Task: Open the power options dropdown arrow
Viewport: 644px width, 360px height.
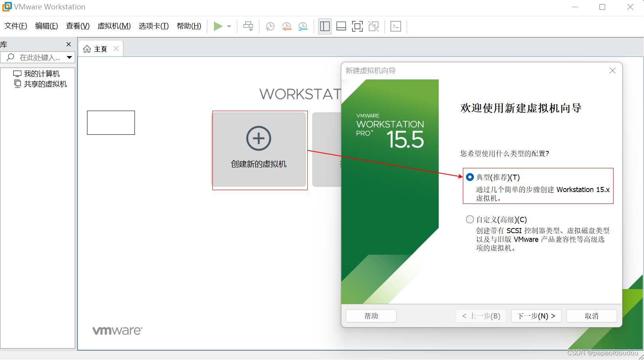Action: (x=229, y=26)
